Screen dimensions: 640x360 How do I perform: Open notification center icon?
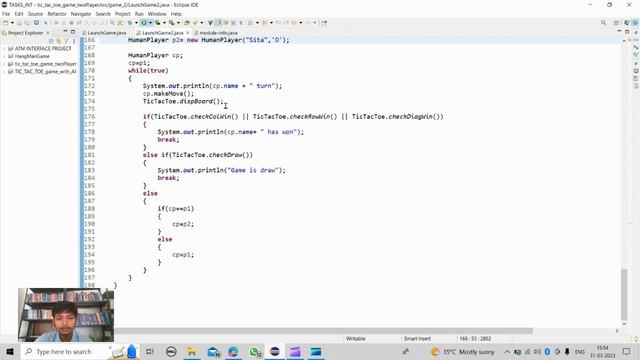click(627, 351)
